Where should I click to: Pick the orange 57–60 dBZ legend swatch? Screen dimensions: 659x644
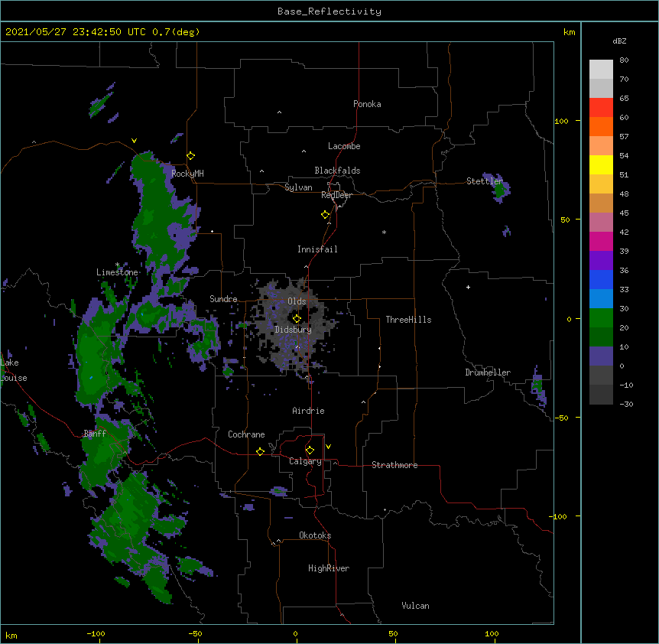point(601,127)
